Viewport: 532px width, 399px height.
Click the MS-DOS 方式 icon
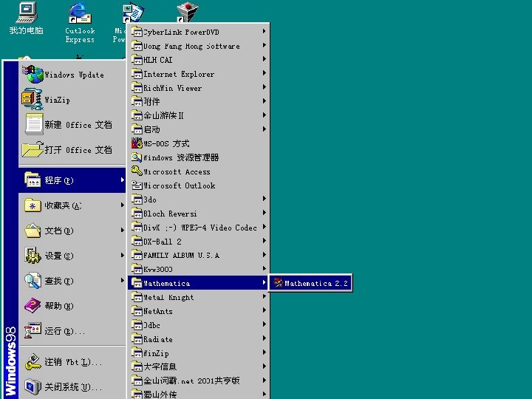[x=137, y=143]
